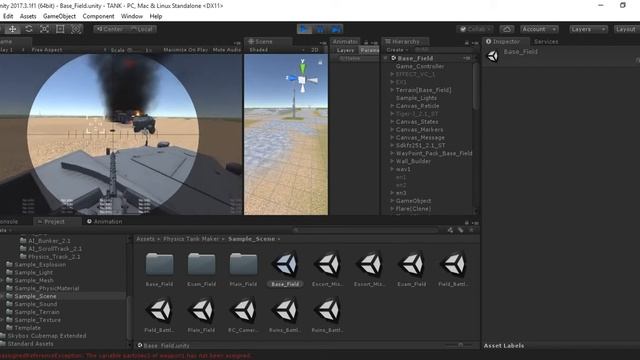Image resolution: width=640 pixels, height=360 pixels.
Task: Switch to the Scene tab
Action: (268, 41)
